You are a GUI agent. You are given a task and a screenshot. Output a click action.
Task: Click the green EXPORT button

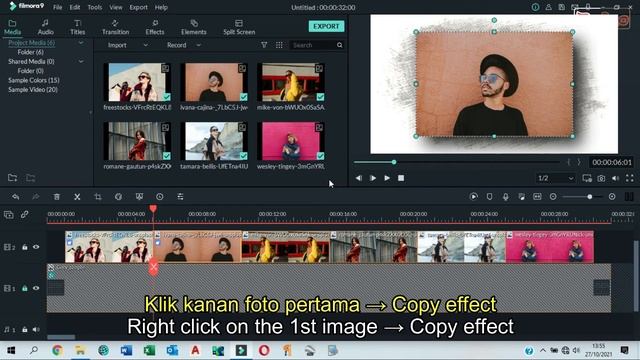326,26
